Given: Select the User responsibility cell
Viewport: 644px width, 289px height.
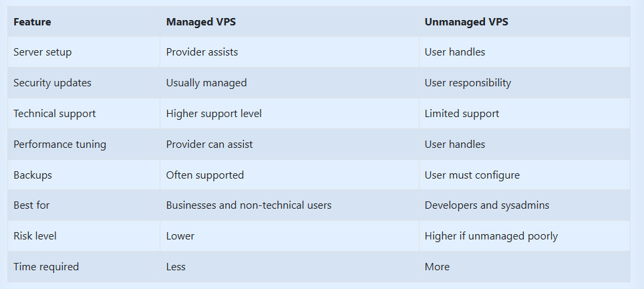Looking at the screenshot, I should pyautogui.click(x=468, y=83).
